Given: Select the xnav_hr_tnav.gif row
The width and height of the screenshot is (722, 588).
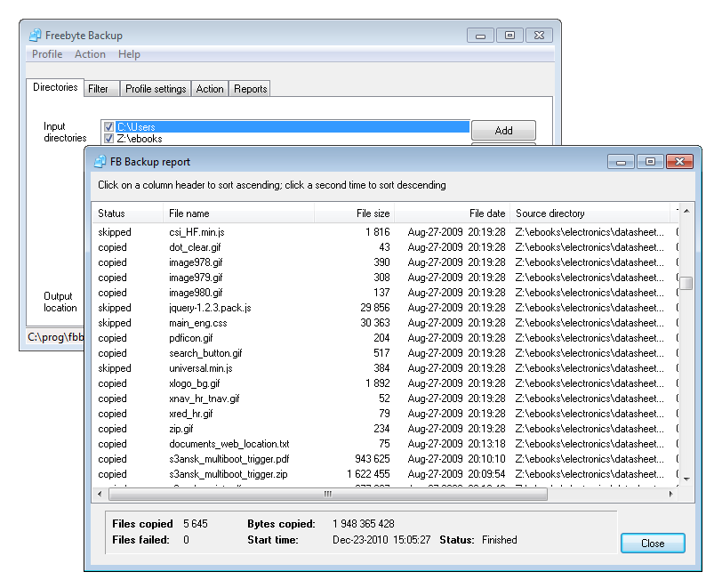Looking at the screenshot, I should [385, 399].
